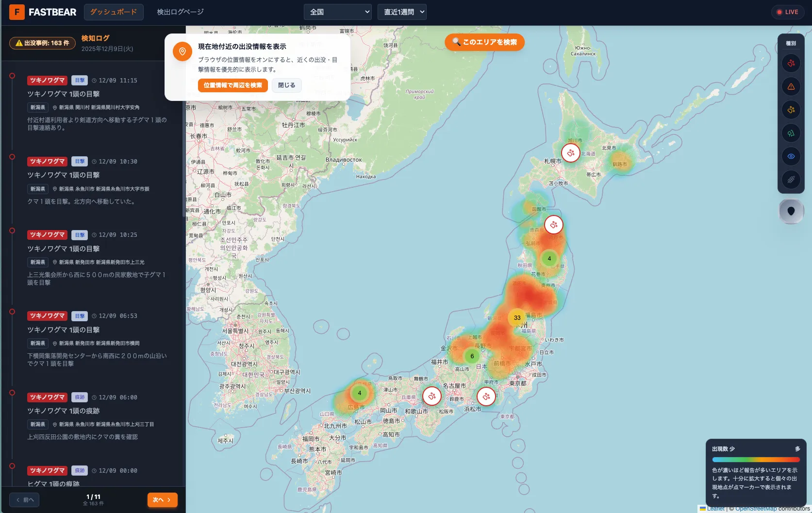
Task: Open the 検出ログページ tab
Action: click(181, 12)
